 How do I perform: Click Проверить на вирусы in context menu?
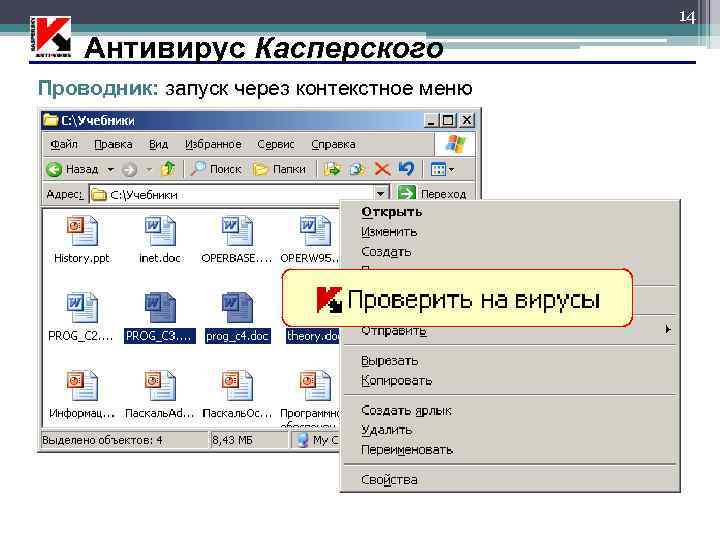tap(457, 299)
